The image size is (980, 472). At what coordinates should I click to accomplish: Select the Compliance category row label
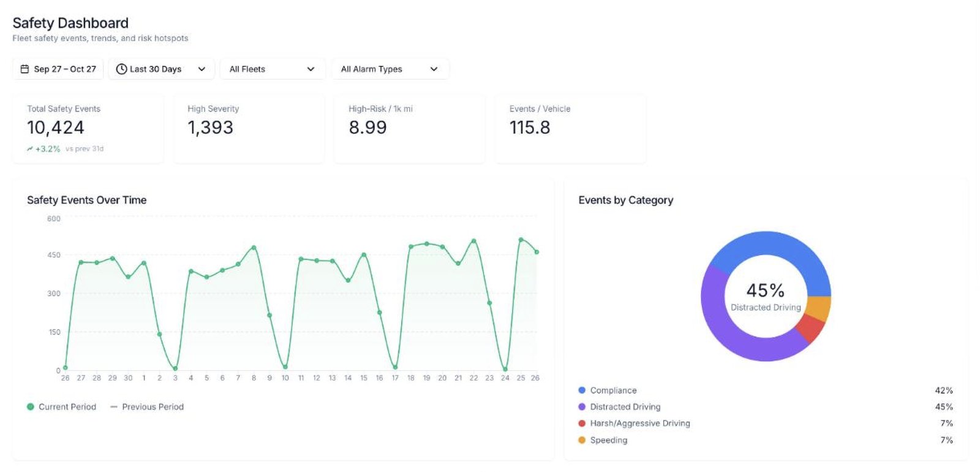613,390
